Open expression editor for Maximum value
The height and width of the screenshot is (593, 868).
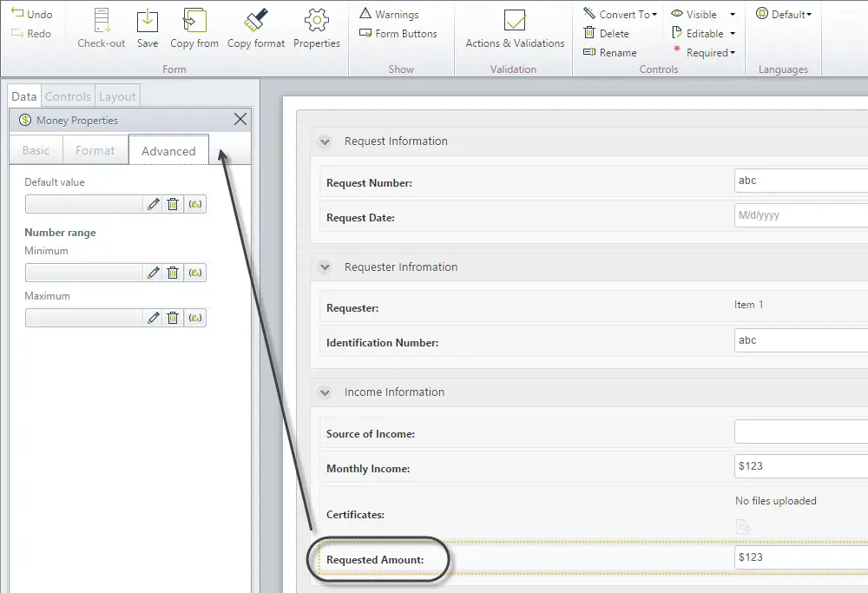[x=194, y=318]
